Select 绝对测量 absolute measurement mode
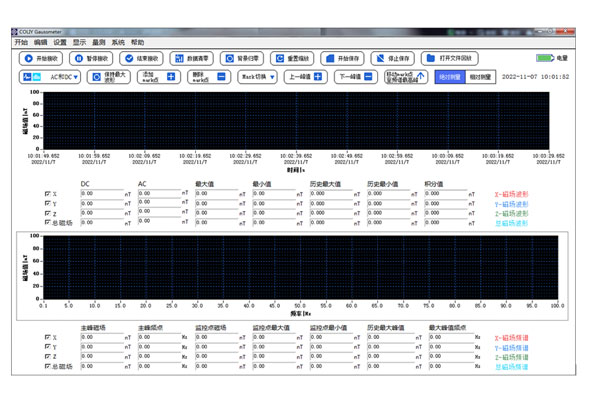600x400 pixels. click(x=449, y=77)
